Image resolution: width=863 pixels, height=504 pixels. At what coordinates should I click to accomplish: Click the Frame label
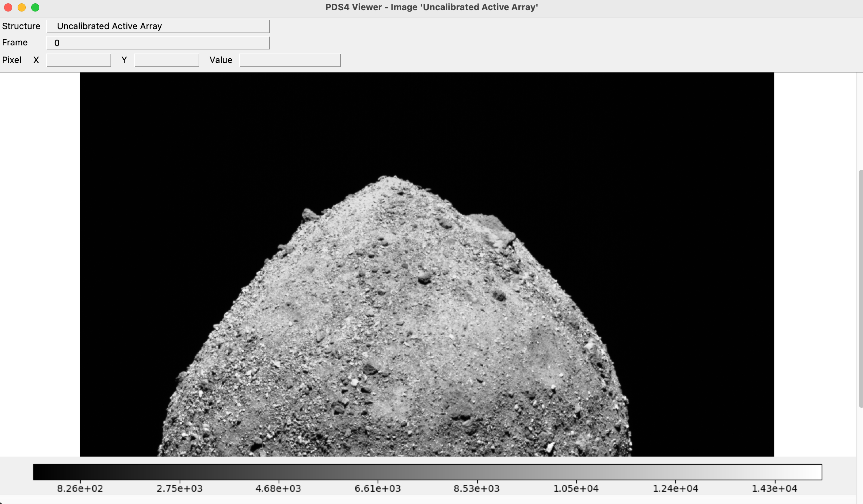pyautogui.click(x=15, y=42)
